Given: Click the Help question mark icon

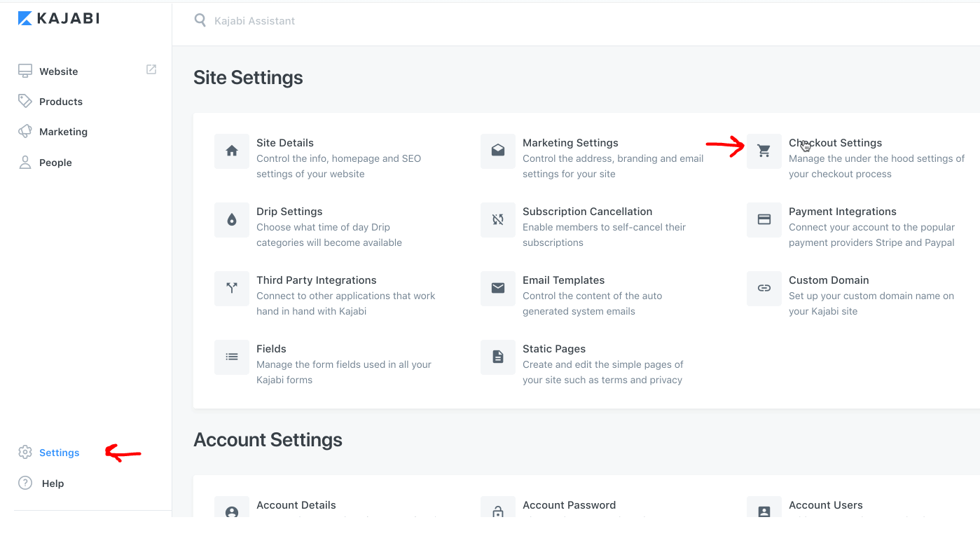Looking at the screenshot, I should (25, 483).
